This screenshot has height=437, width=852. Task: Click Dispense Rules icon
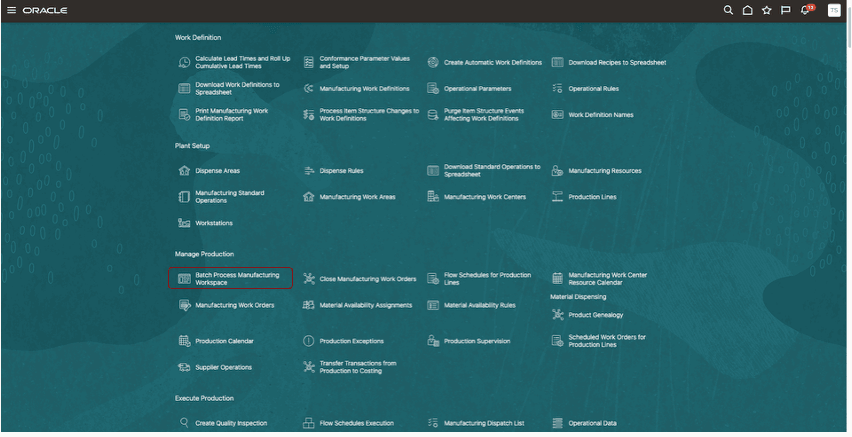point(309,171)
